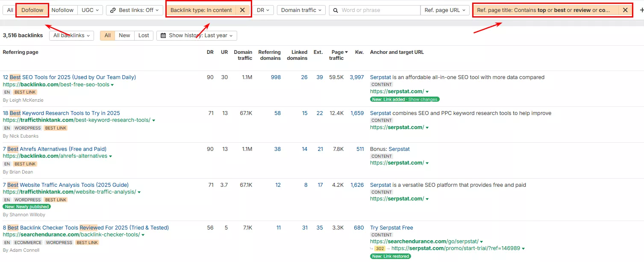The height and width of the screenshot is (262, 644).
Task: Expand the backlinko.com/best-free-seo-tools URL caret
Action: [112, 85]
